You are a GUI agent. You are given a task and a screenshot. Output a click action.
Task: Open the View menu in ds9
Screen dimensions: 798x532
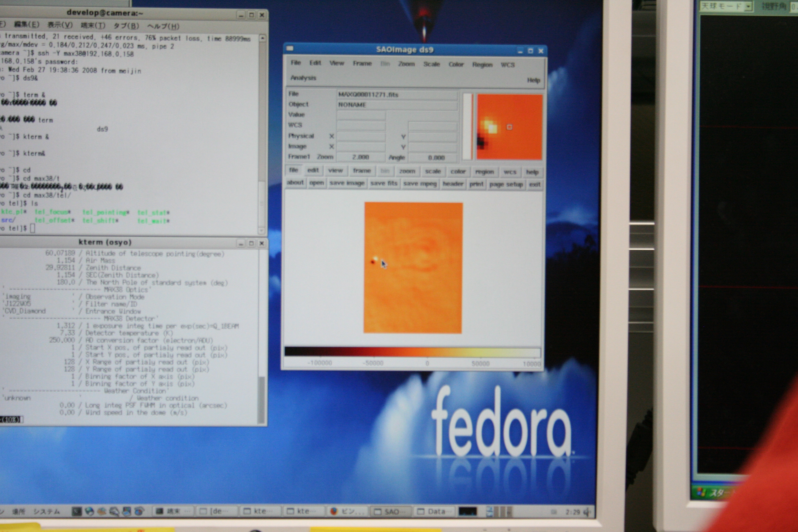click(337, 63)
